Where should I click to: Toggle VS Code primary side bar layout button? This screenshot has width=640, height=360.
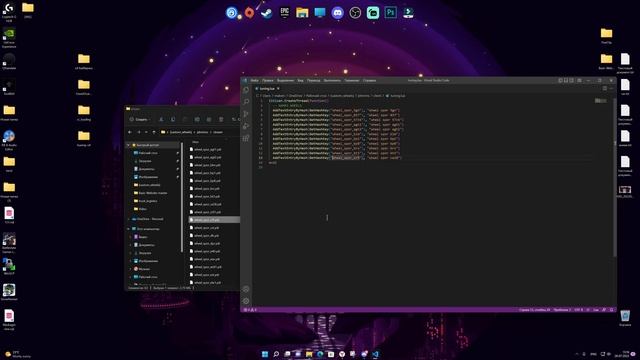(x=560, y=80)
